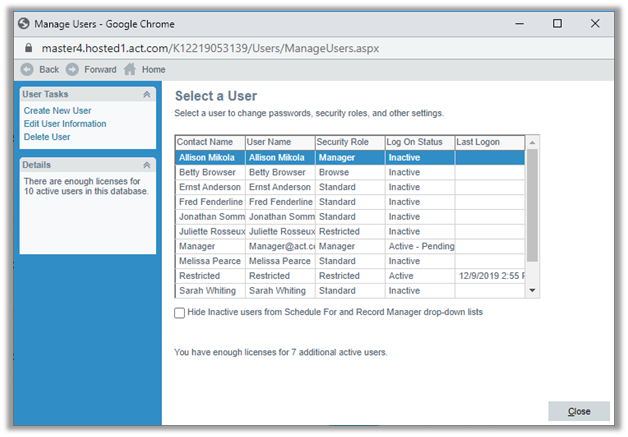
Task: Enable Hide Inactive users checkbox
Action: (x=180, y=313)
